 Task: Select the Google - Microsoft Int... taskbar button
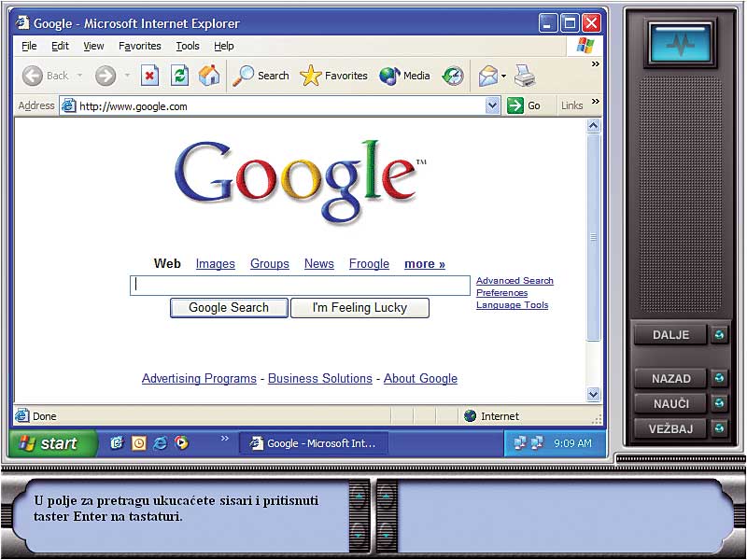[314, 443]
